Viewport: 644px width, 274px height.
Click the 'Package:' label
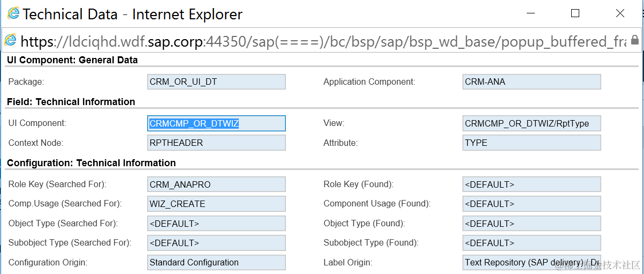pos(26,82)
